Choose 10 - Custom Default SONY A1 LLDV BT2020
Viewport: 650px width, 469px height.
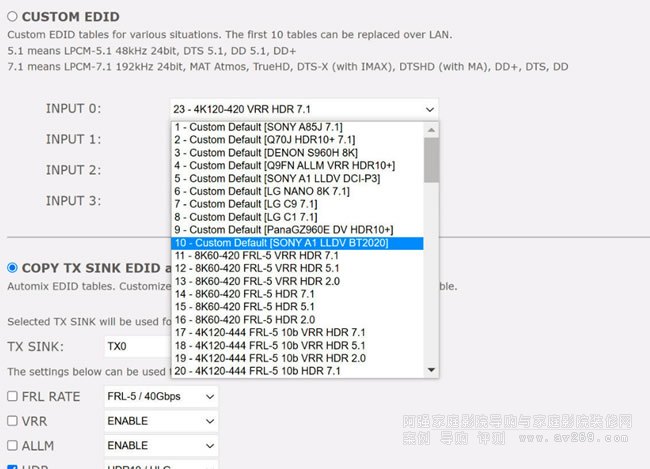(x=281, y=243)
